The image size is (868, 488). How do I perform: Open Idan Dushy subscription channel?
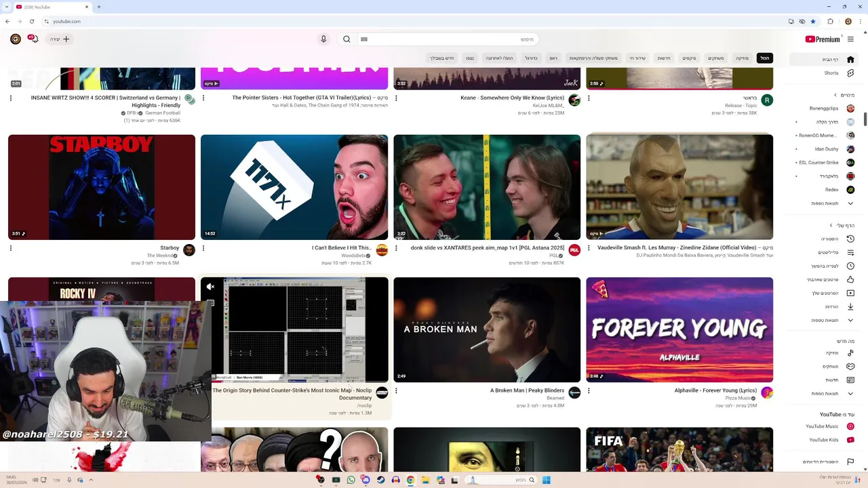(824, 149)
